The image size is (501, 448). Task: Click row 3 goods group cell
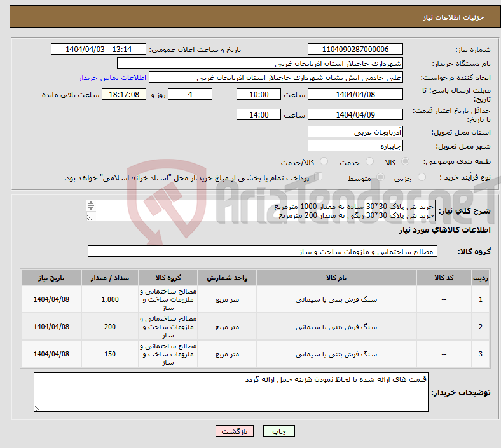click(x=168, y=354)
